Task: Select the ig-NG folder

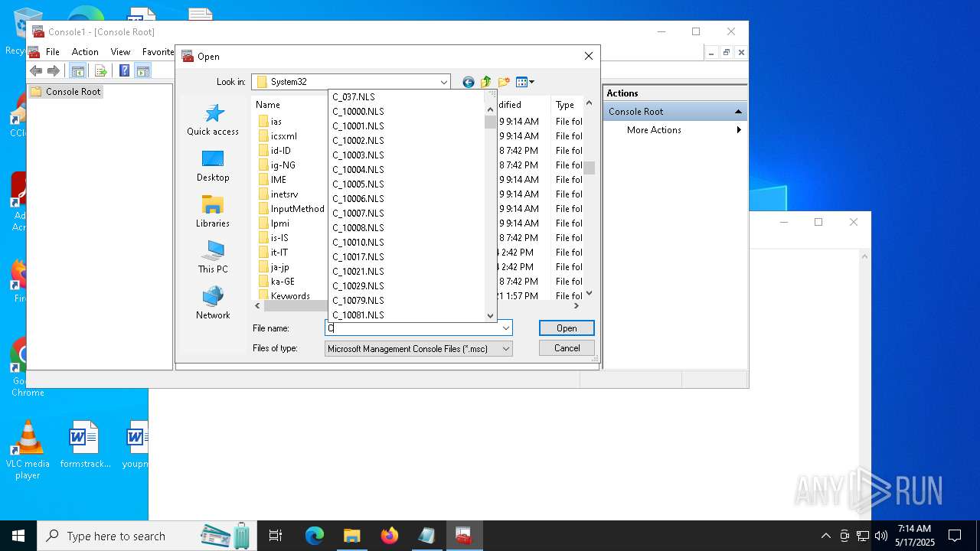Action: tap(276, 165)
